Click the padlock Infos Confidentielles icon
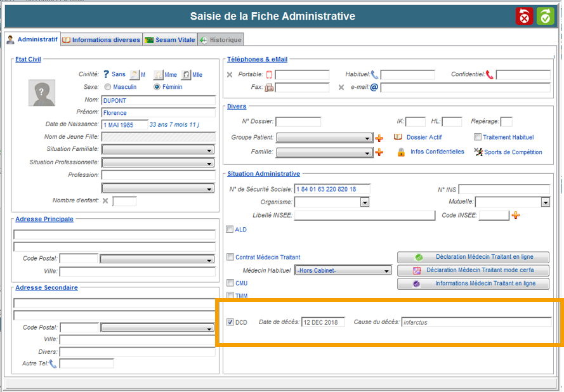 click(x=401, y=152)
